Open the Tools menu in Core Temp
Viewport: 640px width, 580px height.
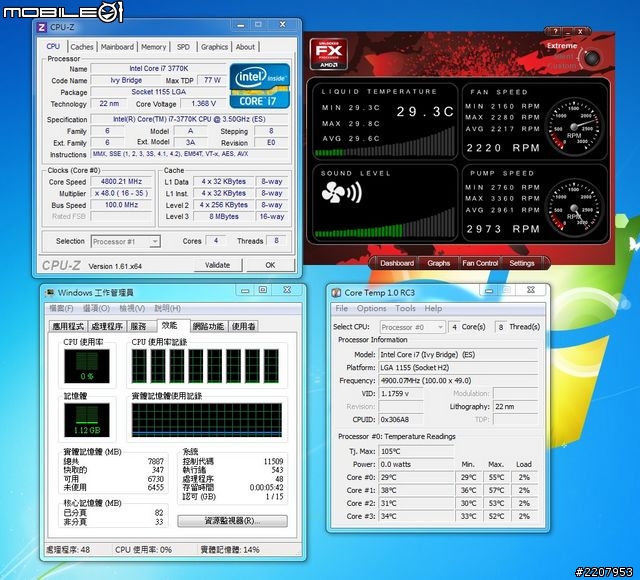(405, 309)
